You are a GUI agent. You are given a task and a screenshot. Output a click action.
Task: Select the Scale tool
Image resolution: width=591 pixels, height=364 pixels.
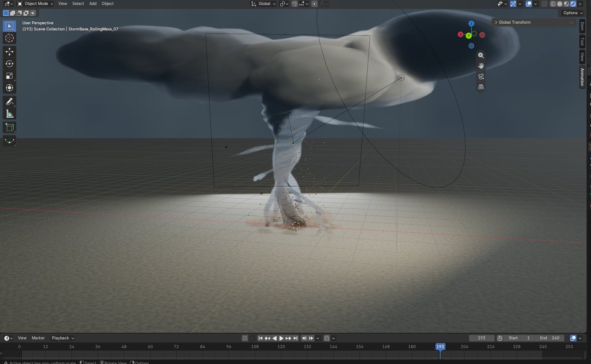click(10, 76)
